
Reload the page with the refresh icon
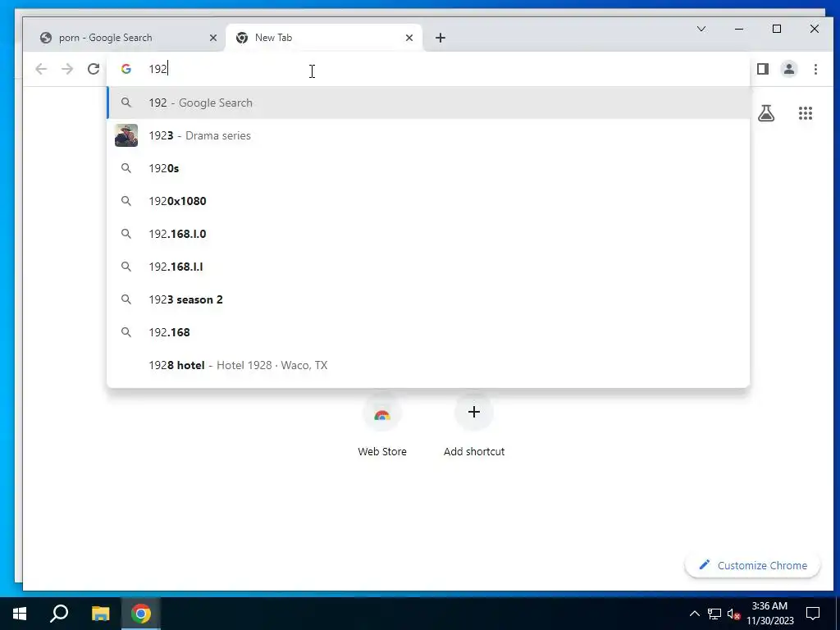[x=94, y=69]
